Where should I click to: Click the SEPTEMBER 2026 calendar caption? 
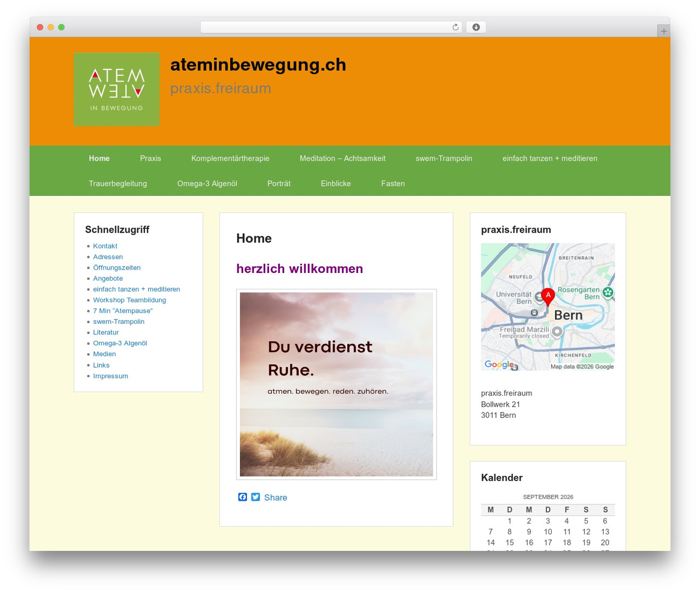tap(548, 497)
